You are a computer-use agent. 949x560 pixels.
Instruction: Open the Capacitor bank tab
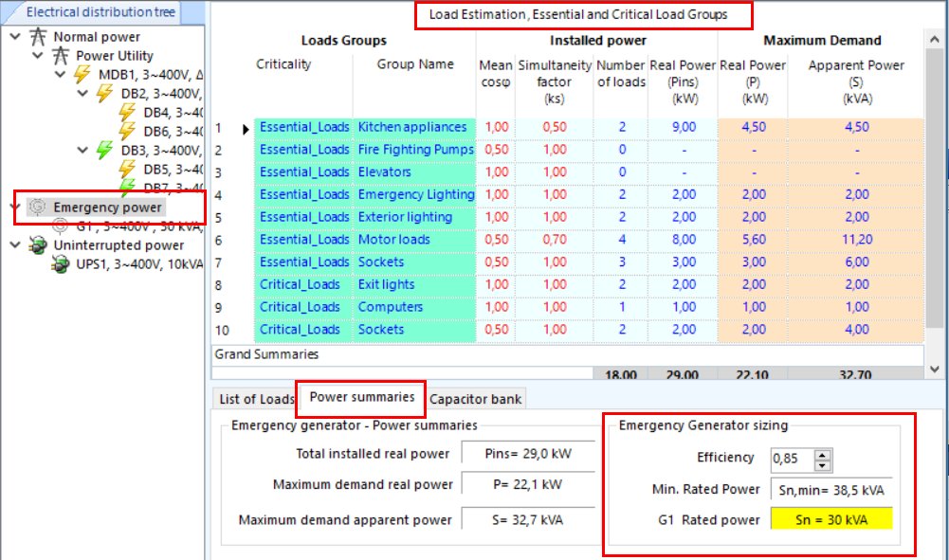[475, 399]
